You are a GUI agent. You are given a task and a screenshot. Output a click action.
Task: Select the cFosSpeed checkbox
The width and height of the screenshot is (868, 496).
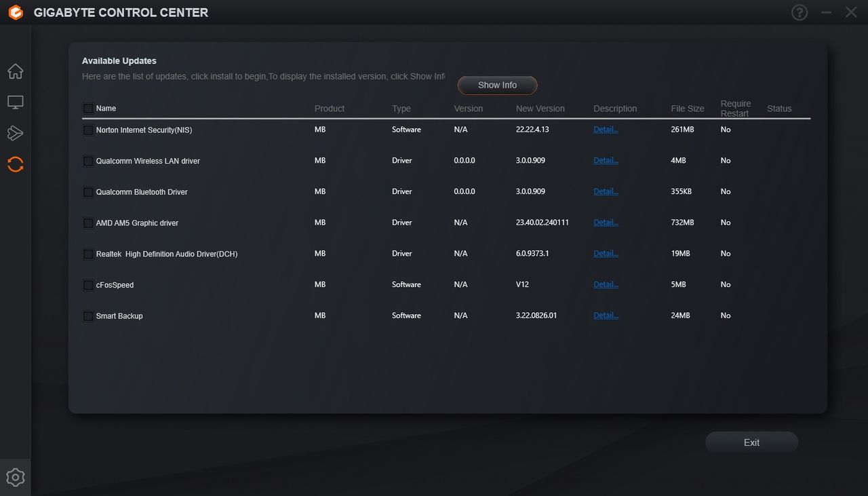[x=88, y=286]
